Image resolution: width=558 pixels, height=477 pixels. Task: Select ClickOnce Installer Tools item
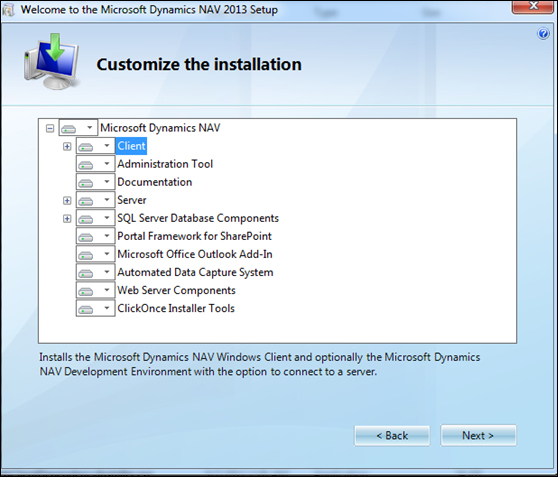pos(176,308)
